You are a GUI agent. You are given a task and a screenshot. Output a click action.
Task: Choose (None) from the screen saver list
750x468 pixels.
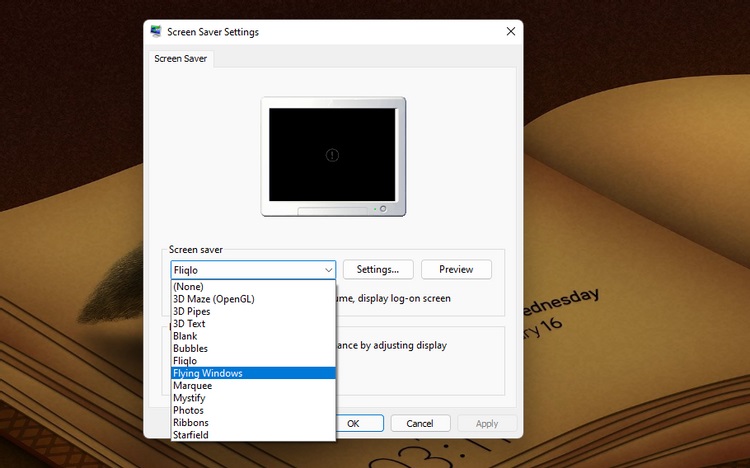point(253,287)
